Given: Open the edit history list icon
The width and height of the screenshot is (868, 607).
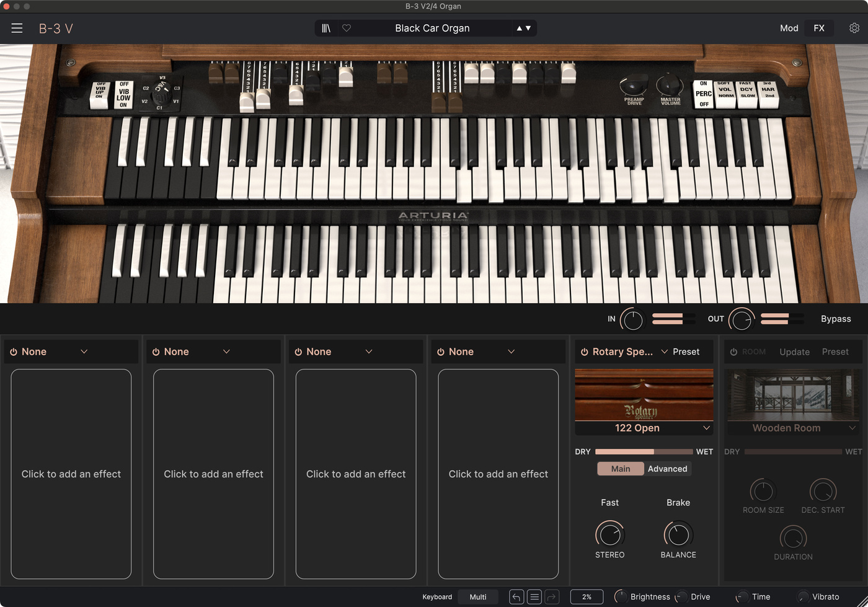Looking at the screenshot, I should (534, 597).
